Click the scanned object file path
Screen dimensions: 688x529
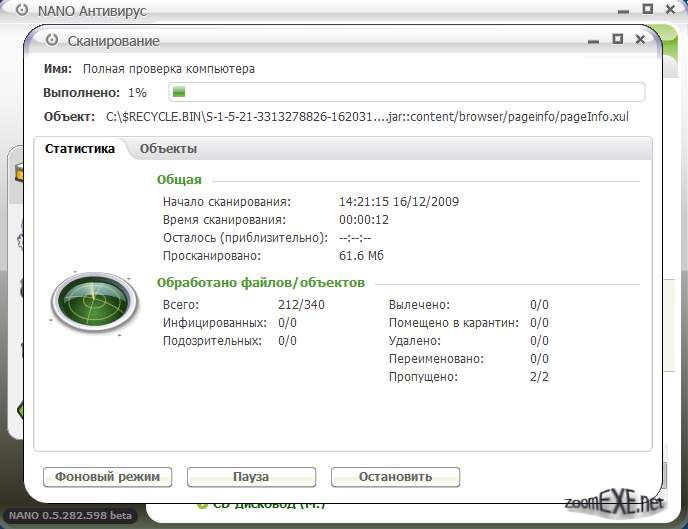(x=367, y=117)
